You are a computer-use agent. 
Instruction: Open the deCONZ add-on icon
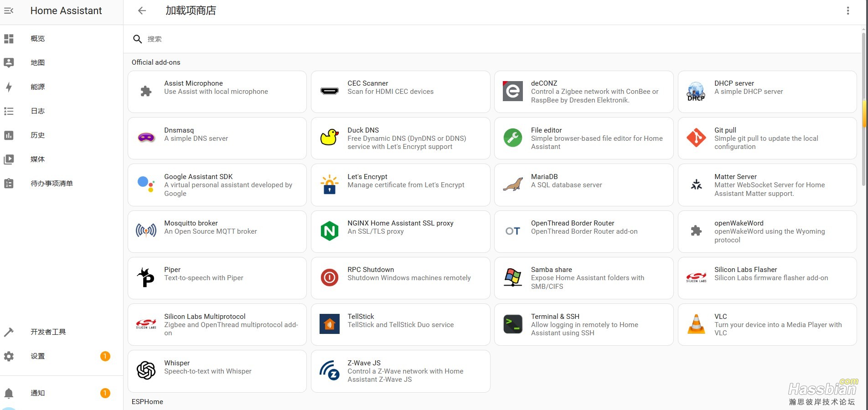512,91
